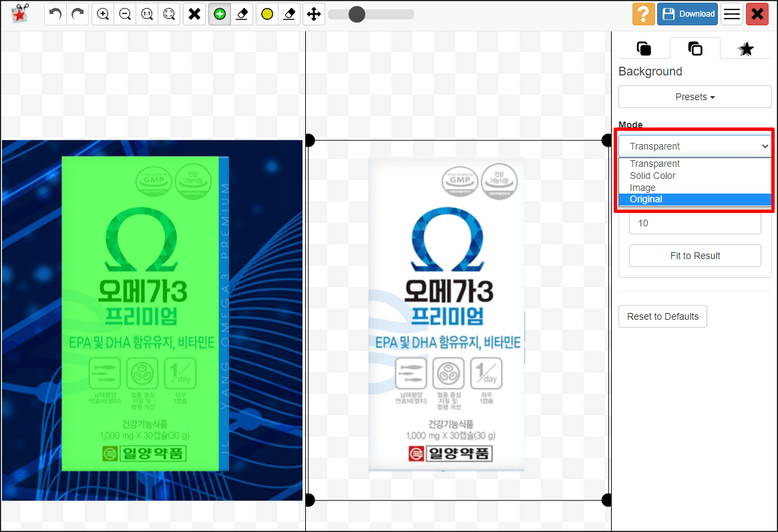The height and width of the screenshot is (532, 778).
Task: Click the top-right crop handle on result
Action: [x=607, y=140]
